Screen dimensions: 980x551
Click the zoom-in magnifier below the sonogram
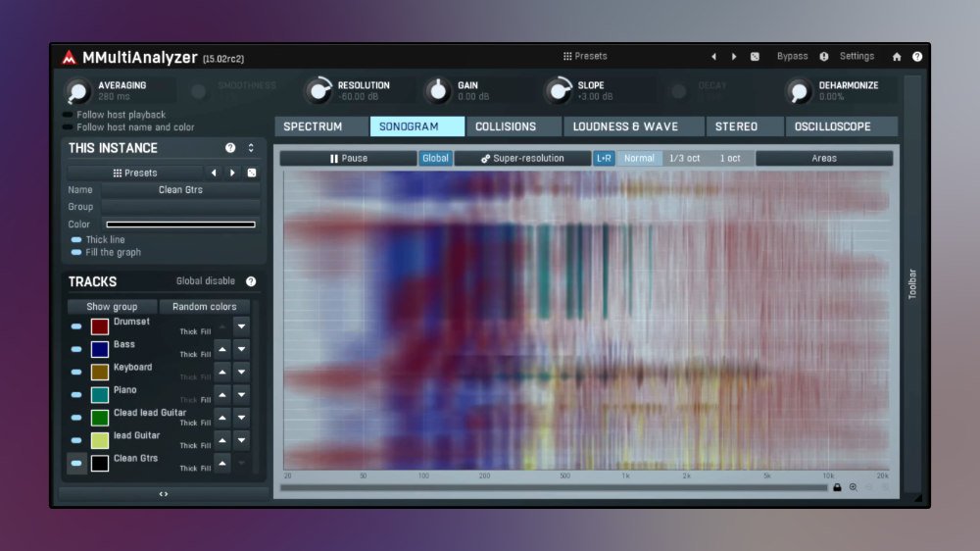click(853, 487)
